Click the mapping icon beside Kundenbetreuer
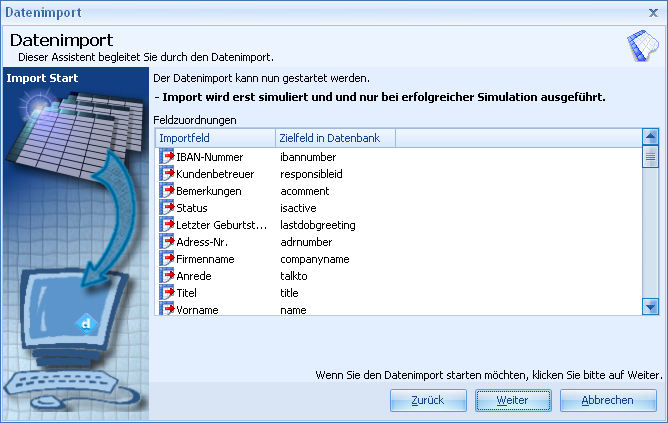This screenshot has height=423, width=668. pos(167,173)
